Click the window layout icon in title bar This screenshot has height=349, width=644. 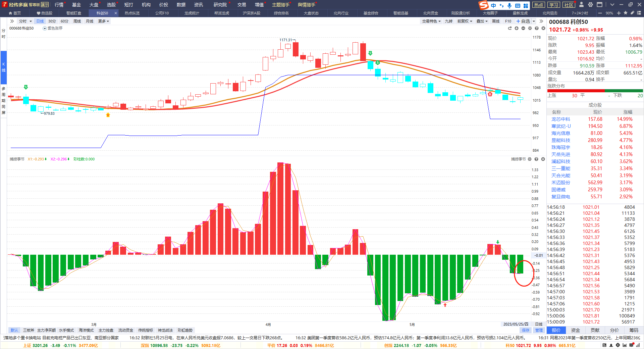coord(599,5)
